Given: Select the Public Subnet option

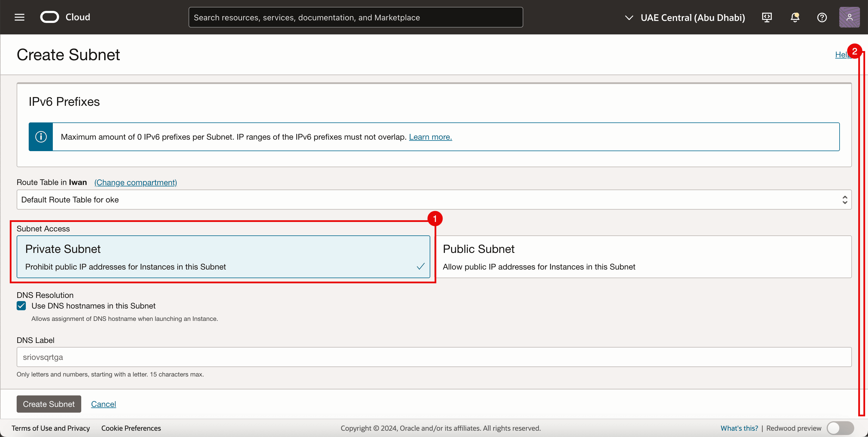Looking at the screenshot, I should pyautogui.click(x=644, y=257).
